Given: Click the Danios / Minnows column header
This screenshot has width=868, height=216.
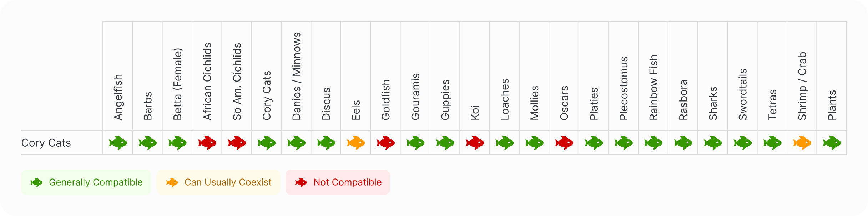Looking at the screenshot, I should coord(297,76).
